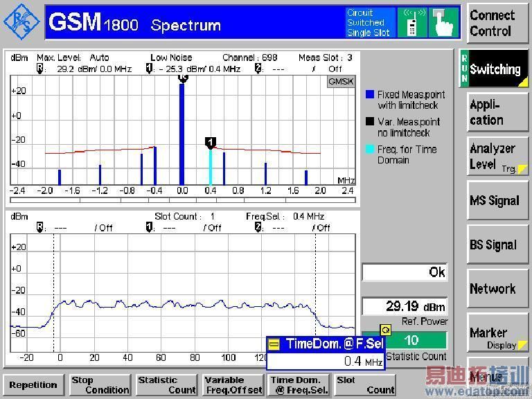Click Slot Count : 1 text
532x399 pixels.
(184, 216)
